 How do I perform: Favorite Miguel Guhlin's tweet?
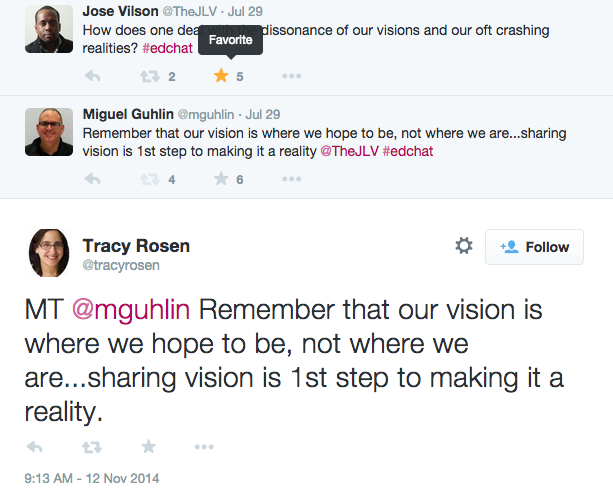coord(221,179)
